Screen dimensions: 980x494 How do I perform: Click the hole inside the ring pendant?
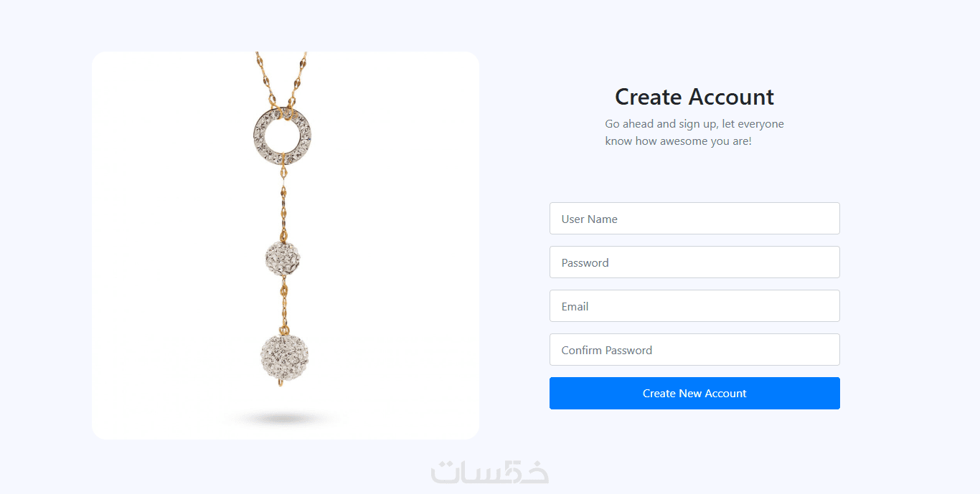[x=282, y=136]
